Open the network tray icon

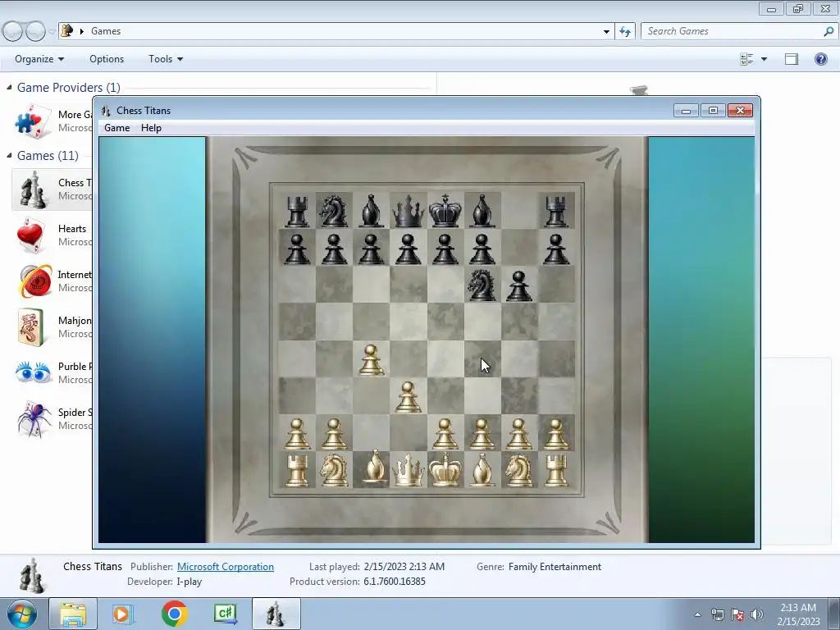click(x=717, y=614)
